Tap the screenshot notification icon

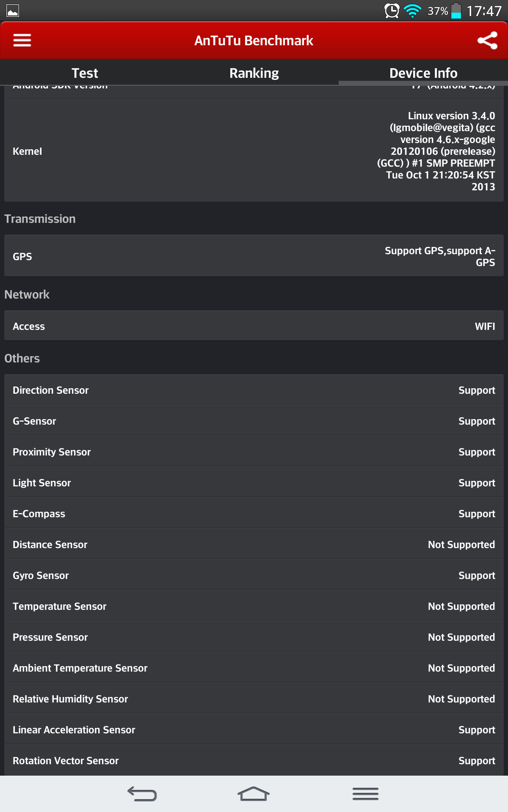tap(13, 11)
